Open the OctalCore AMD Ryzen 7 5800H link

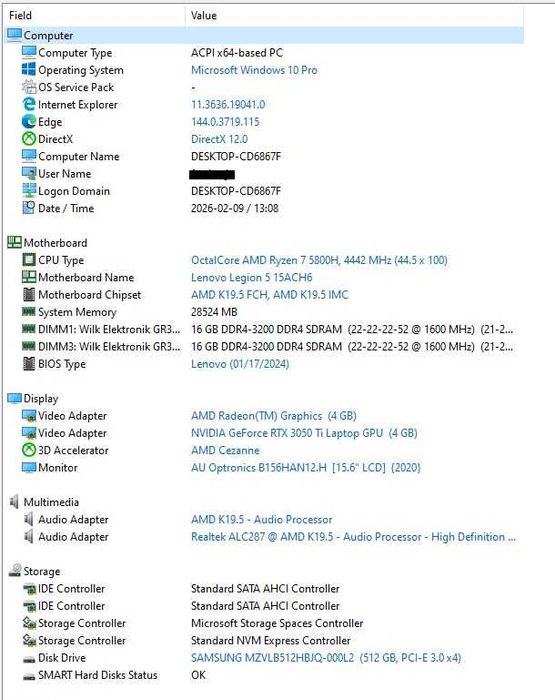[x=319, y=260]
